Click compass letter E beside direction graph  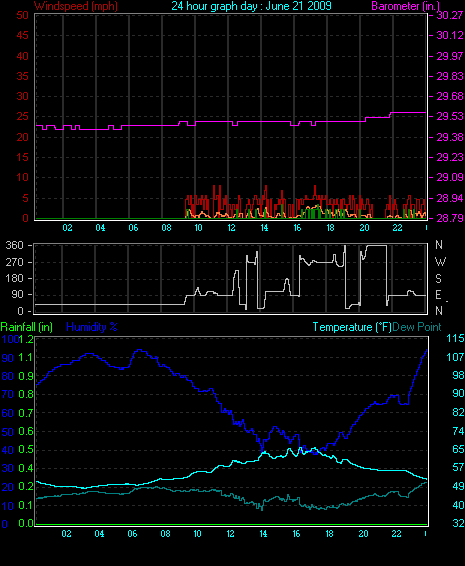coord(438,295)
